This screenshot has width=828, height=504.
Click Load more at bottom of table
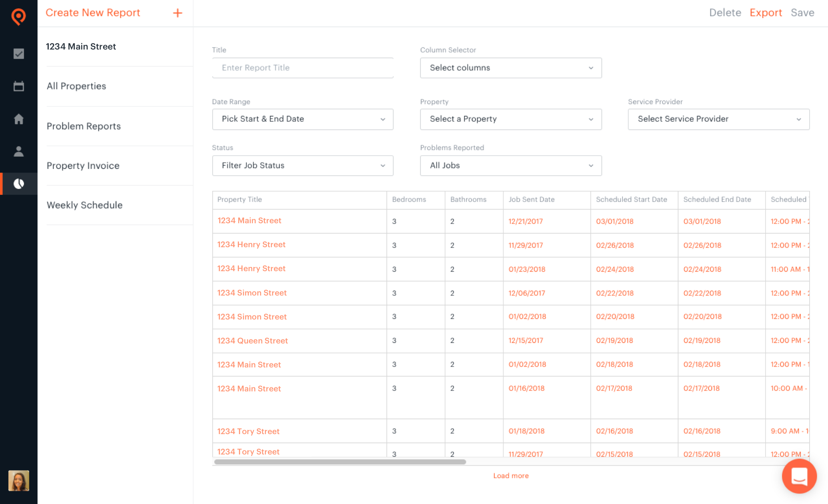pyautogui.click(x=510, y=476)
